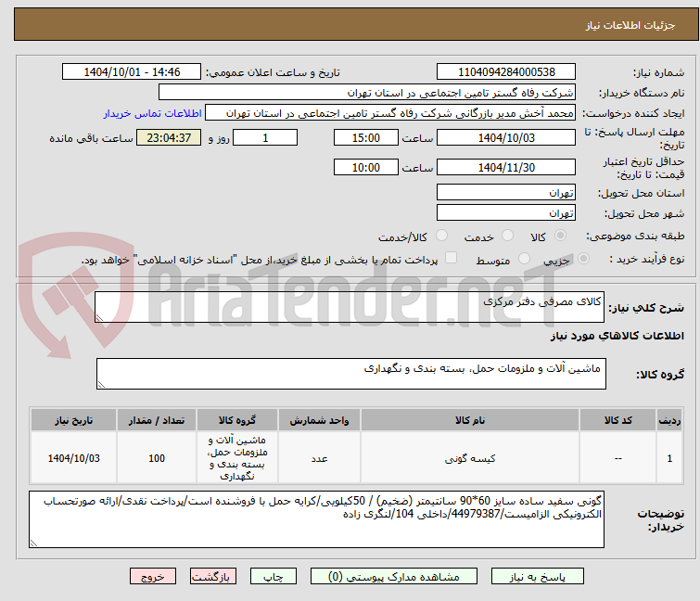700x601 pixels.
Task: Click the شماره نیاز field 1104094284000538
Action: click(506, 72)
